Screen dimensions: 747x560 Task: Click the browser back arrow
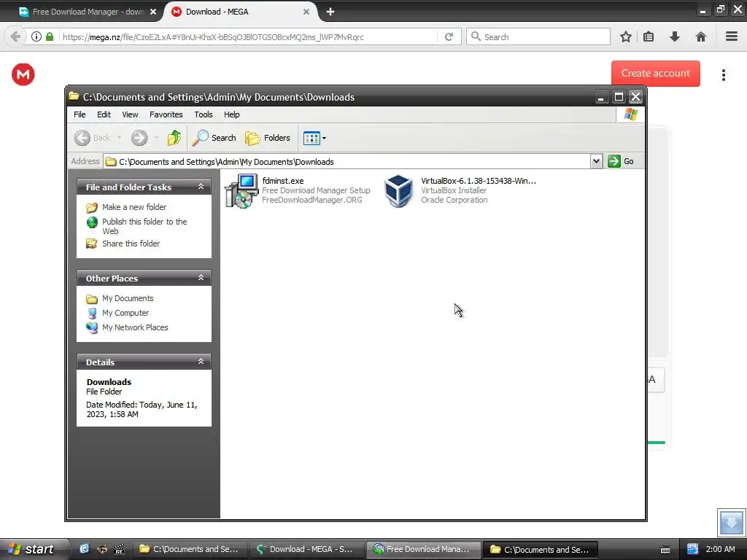point(15,36)
